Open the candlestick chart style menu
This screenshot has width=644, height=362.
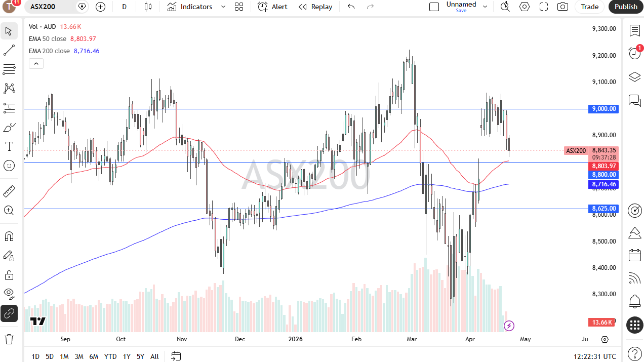(x=148, y=7)
